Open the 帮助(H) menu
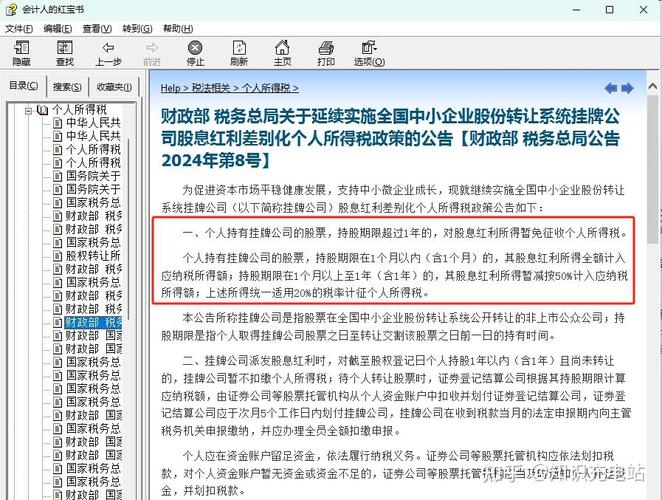The image size is (662, 500). 178,29
